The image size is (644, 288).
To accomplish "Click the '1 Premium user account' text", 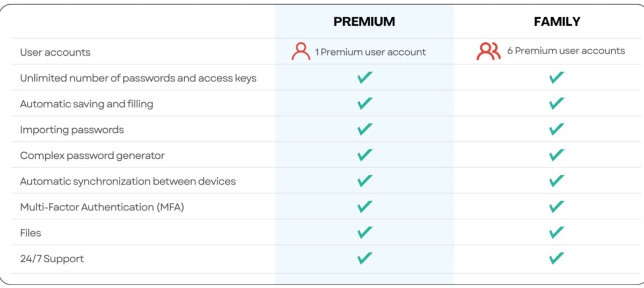I will 370,52.
